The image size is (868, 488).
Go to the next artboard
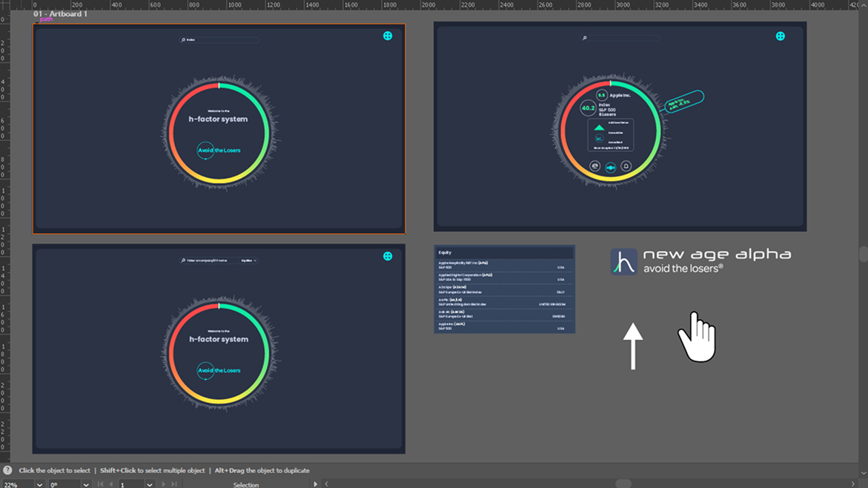(x=164, y=484)
